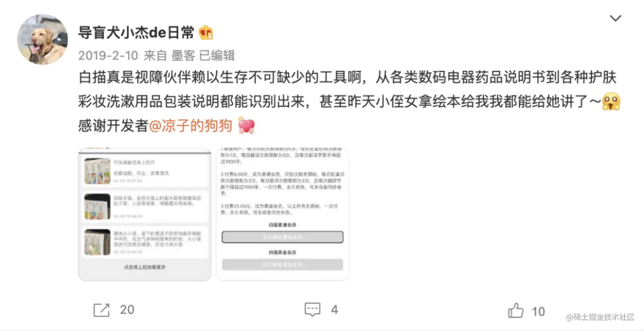Click the 2019-2-10 post date

click(x=108, y=55)
